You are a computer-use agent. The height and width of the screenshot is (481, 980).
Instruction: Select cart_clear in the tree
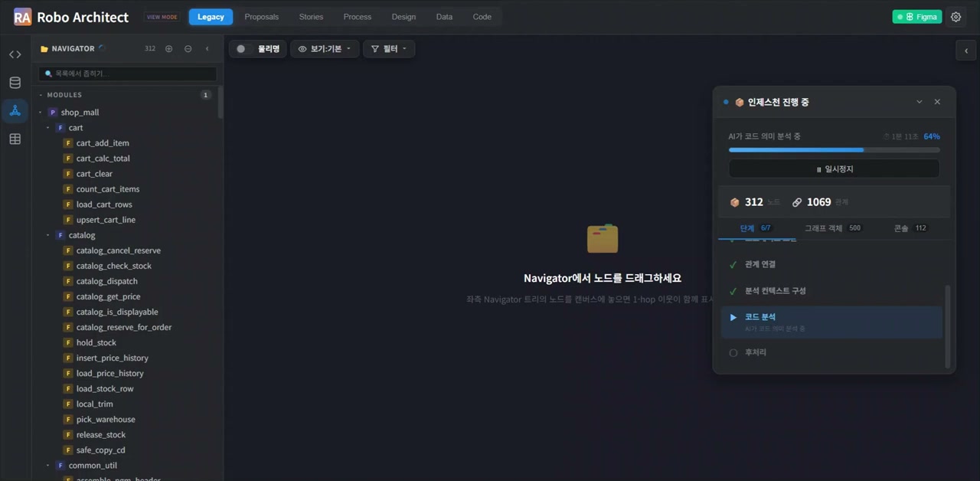pyautogui.click(x=94, y=174)
